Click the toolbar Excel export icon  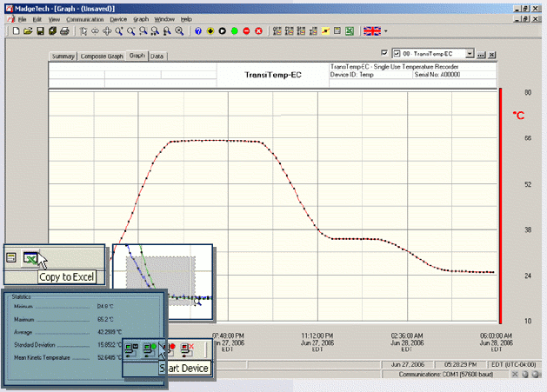(x=350, y=31)
